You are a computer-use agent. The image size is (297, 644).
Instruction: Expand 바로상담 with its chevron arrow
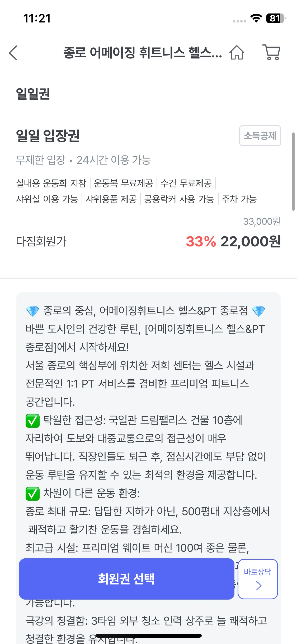(x=258, y=586)
